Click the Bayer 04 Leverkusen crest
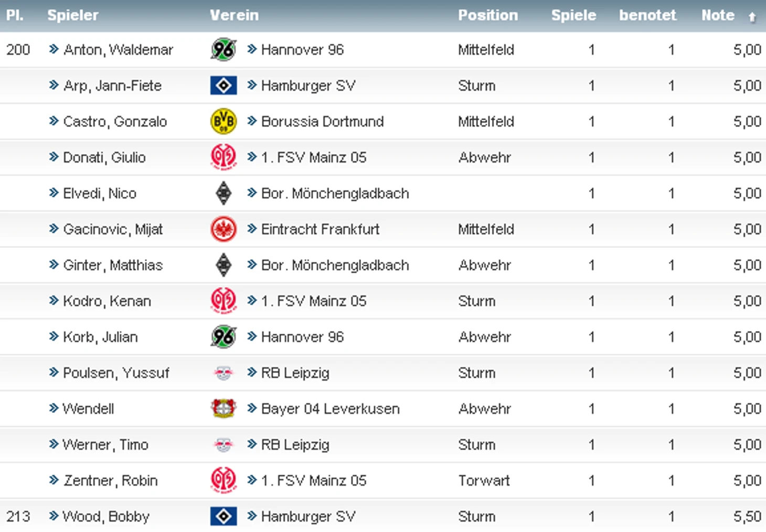The image size is (766, 532). (x=224, y=409)
